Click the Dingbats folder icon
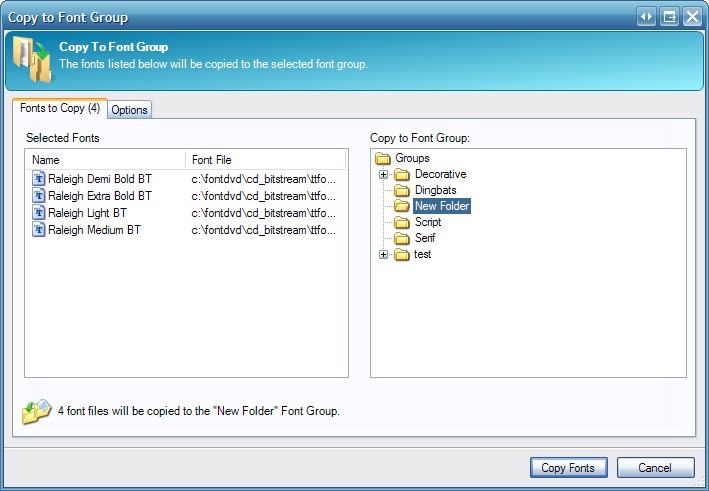The width and height of the screenshot is (709, 491). (x=402, y=190)
